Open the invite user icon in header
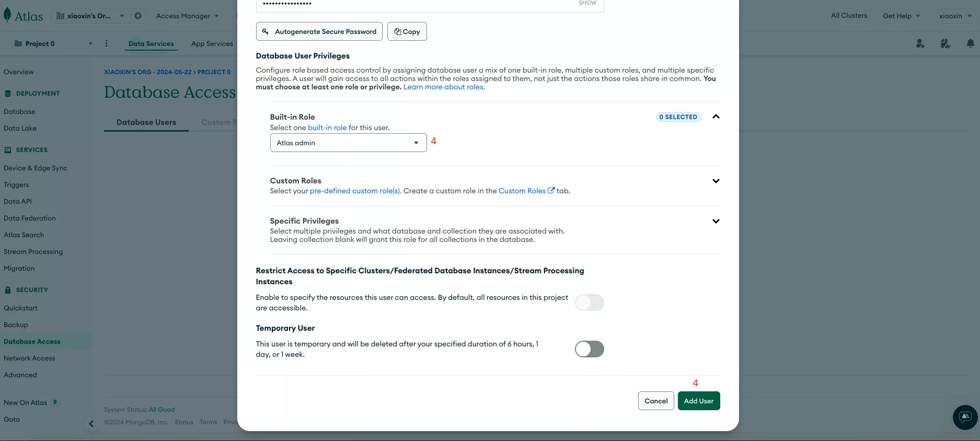 pyautogui.click(x=920, y=43)
